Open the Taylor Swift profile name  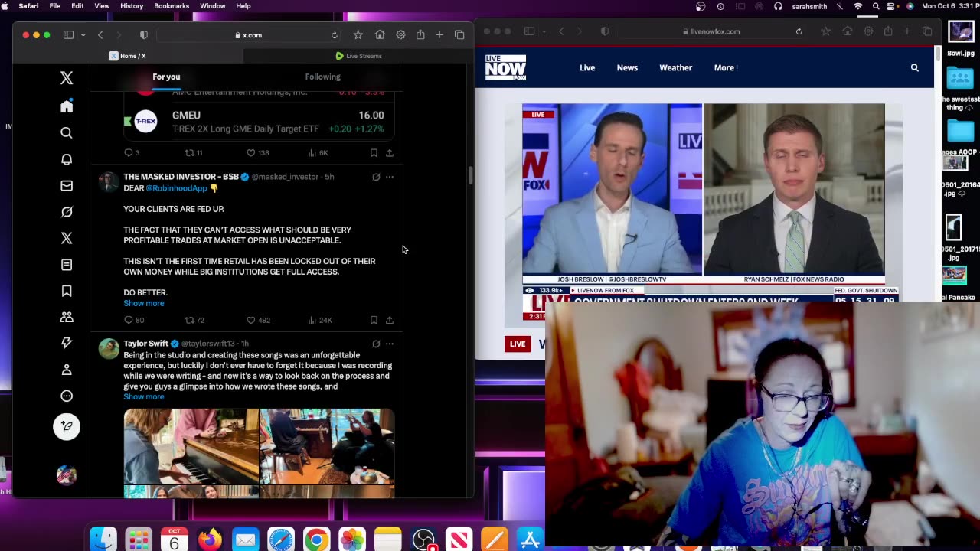coord(145,344)
